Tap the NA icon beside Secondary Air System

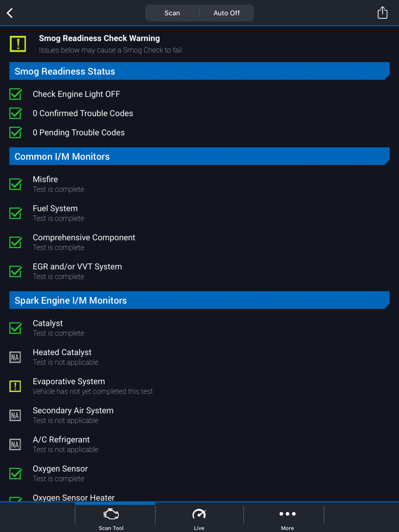(x=15, y=415)
